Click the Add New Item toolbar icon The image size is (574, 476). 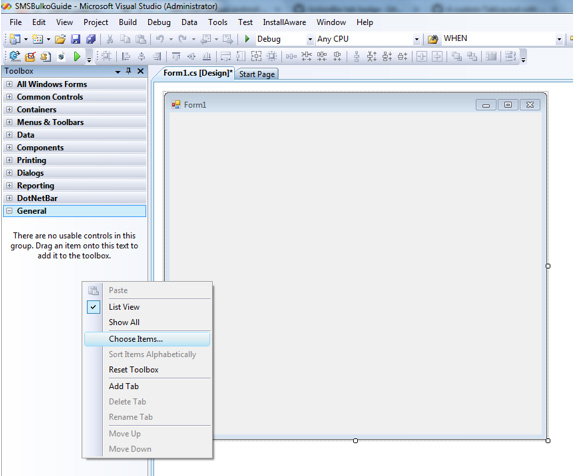click(x=37, y=39)
